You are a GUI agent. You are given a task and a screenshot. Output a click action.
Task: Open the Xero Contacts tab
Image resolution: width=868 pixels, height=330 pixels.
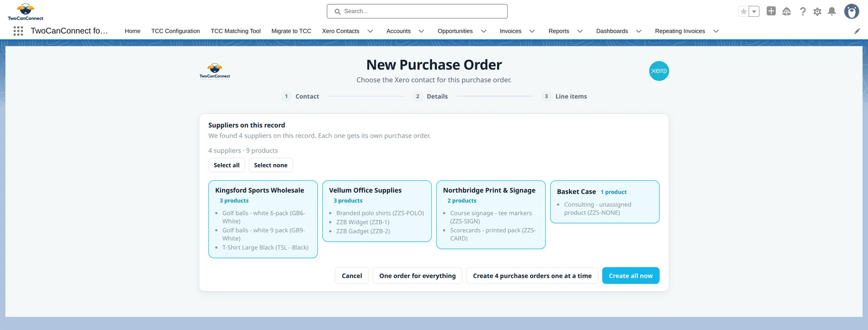click(x=341, y=31)
